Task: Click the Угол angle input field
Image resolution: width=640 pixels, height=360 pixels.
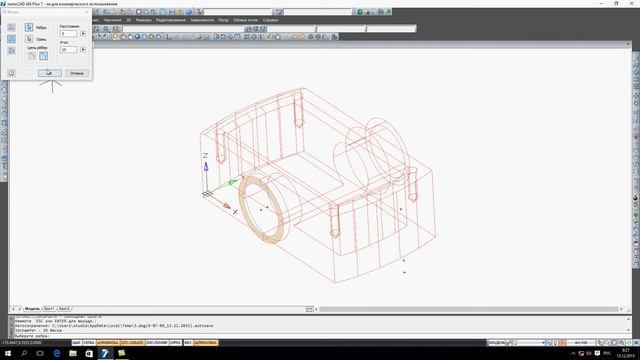Action: tap(68, 49)
